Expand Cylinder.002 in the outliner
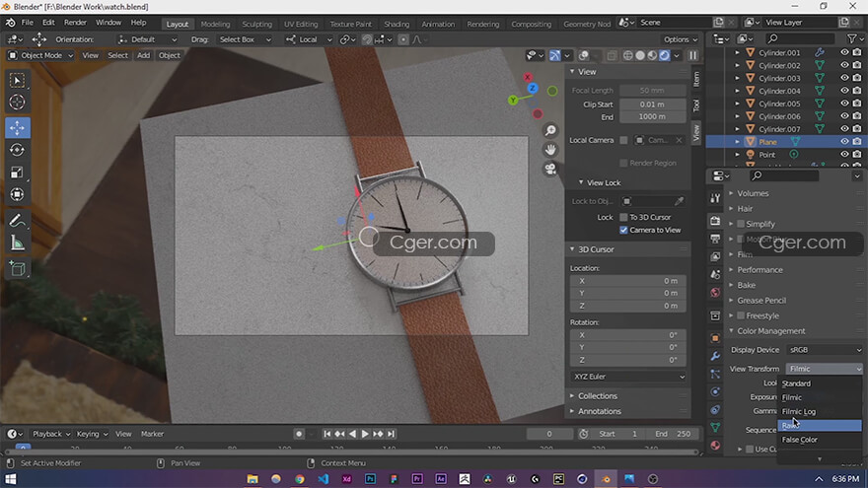 point(737,65)
